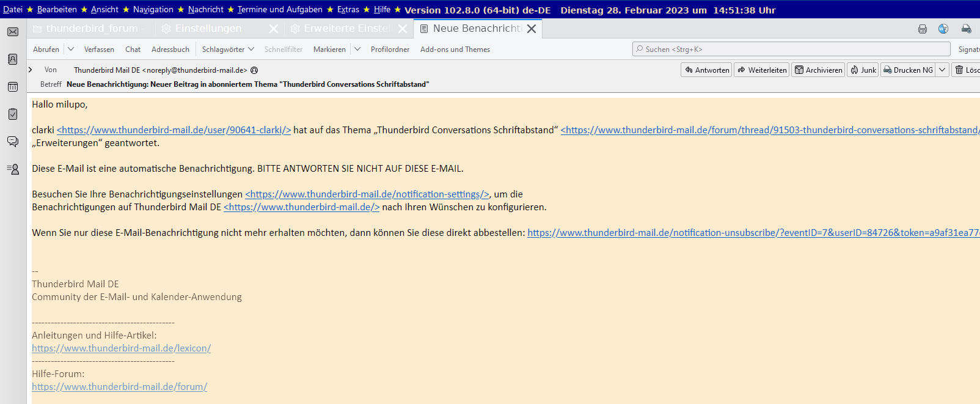Focus the Suchen search field
The image size is (980, 404).
[791, 49]
